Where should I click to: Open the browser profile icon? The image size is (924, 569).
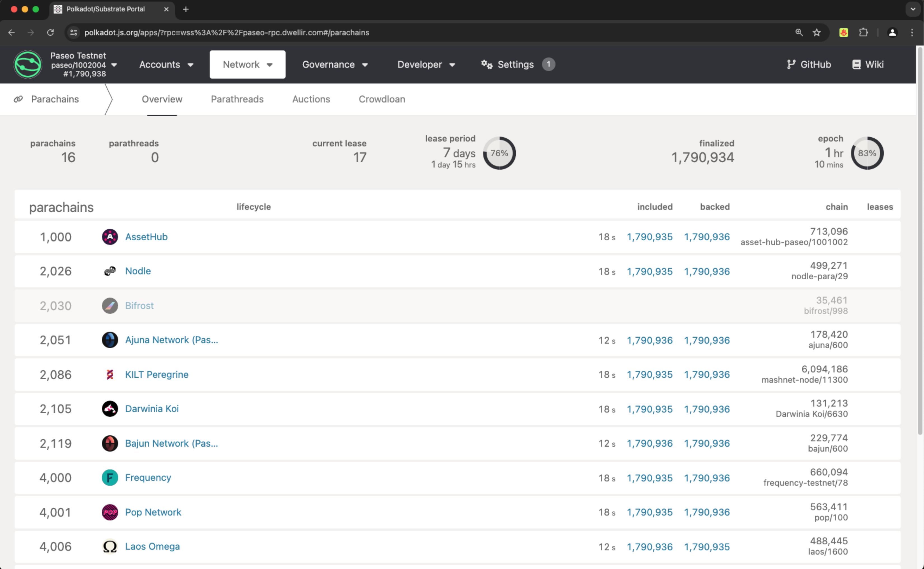[x=892, y=32]
